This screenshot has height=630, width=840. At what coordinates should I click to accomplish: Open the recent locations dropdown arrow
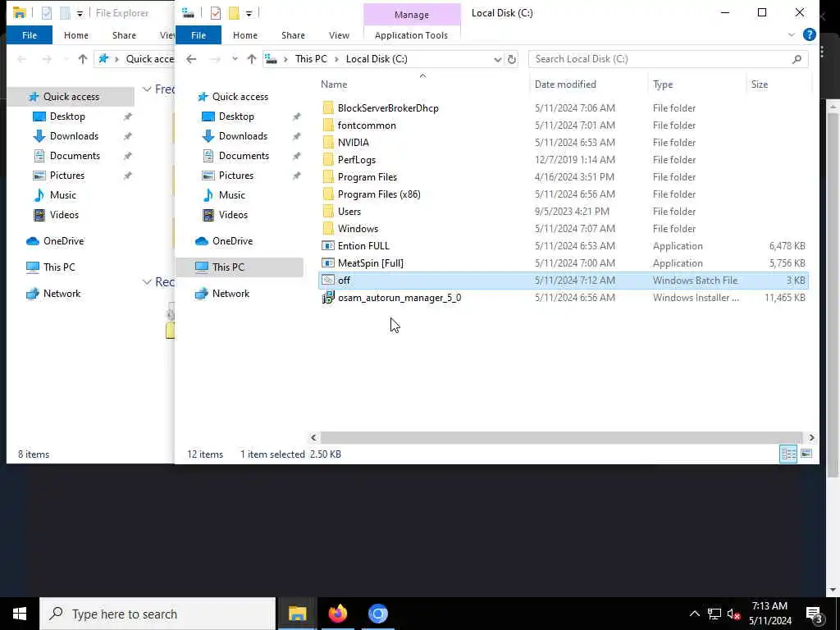coord(235,59)
